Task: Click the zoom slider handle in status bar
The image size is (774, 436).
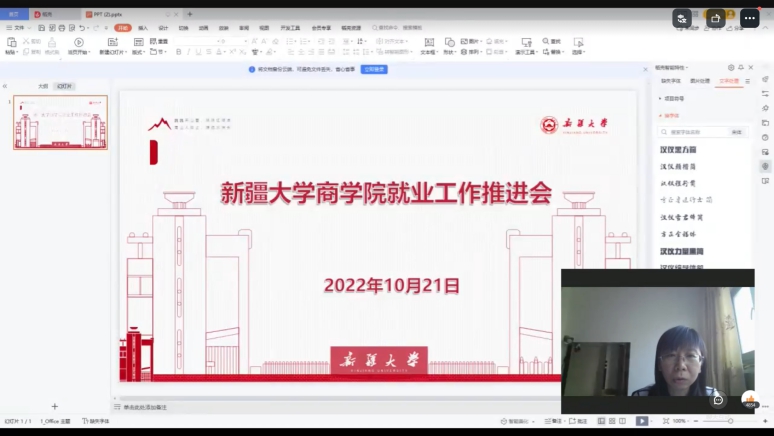Action: [x=731, y=421]
